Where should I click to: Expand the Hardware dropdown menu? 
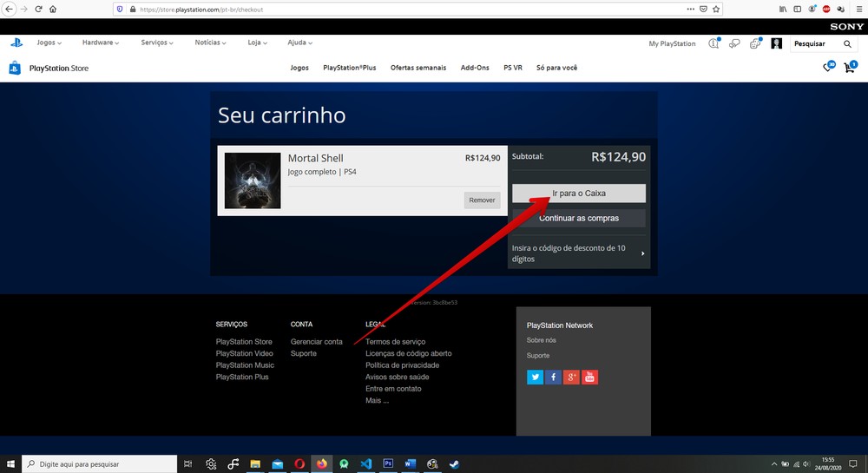[x=101, y=43]
